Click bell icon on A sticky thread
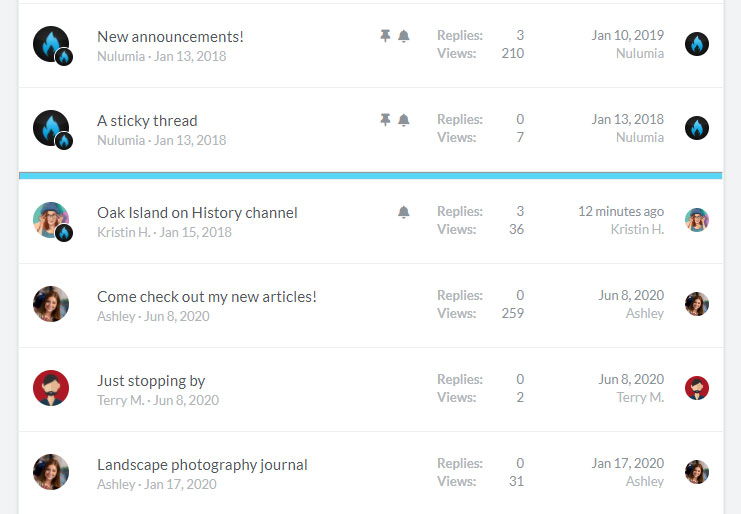This screenshot has height=514, width=741. coord(404,120)
